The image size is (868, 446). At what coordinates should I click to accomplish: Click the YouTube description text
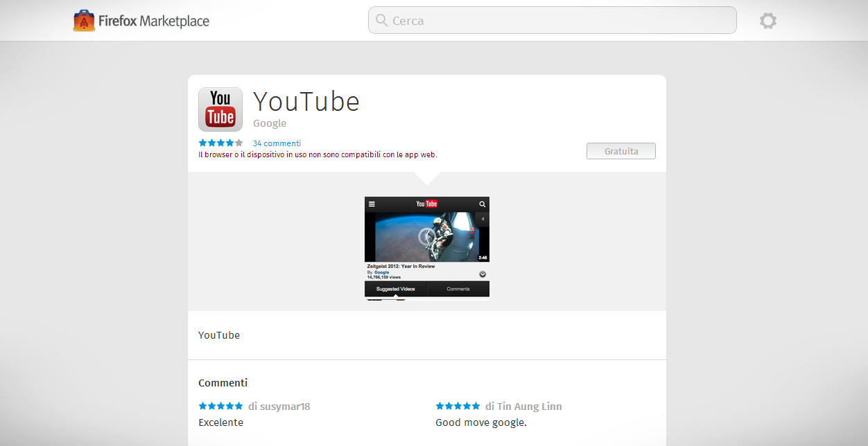pos(219,335)
